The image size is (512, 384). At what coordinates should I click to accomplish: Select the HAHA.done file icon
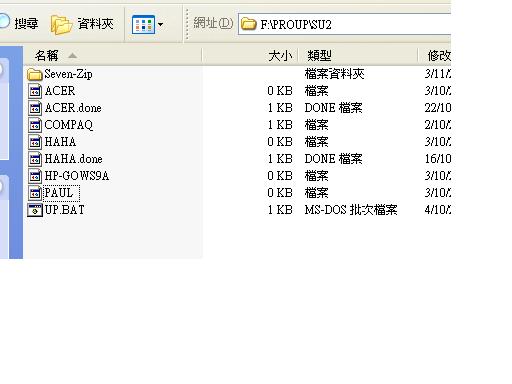point(35,159)
